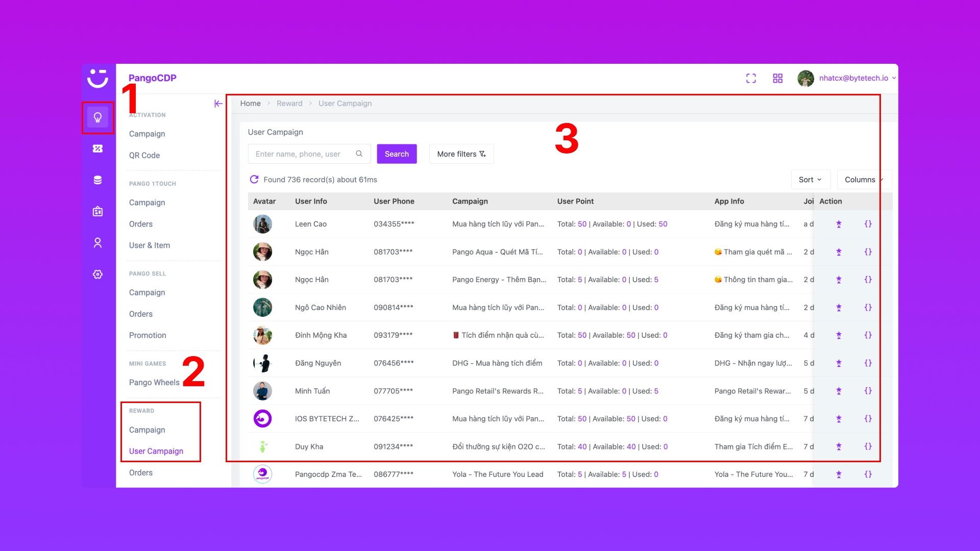Screen dimensions: 980x551
Task: Click the user profile sidebar icon
Action: click(x=97, y=243)
